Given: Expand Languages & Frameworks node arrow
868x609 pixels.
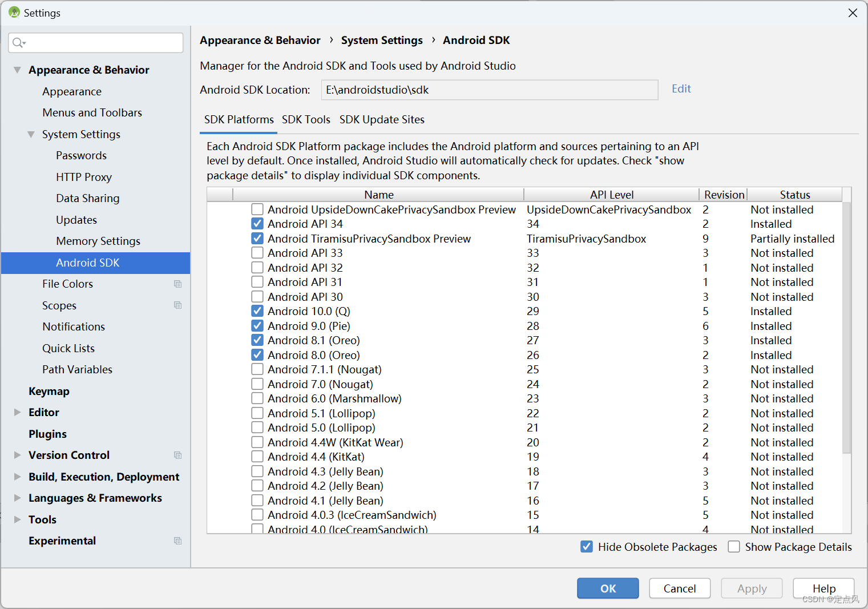Looking at the screenshot, I should 17,498.
